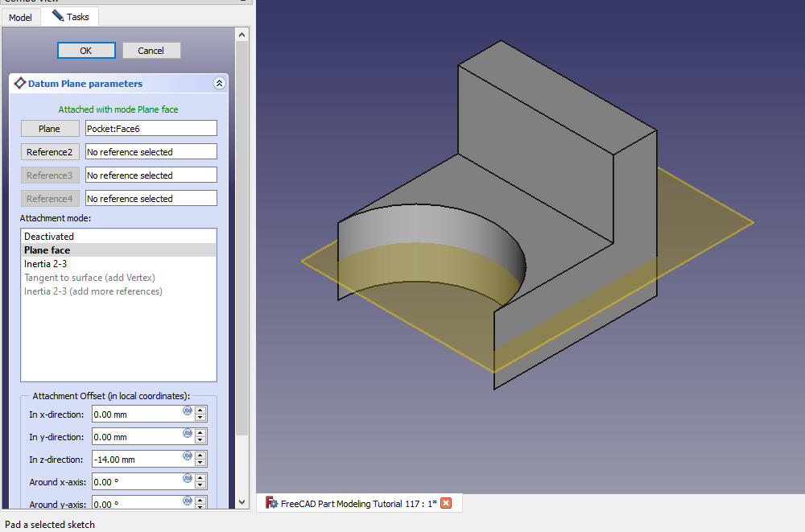Choose Deactivated attachment mode
The image size is (805, 532).
(x=49, y=237)
